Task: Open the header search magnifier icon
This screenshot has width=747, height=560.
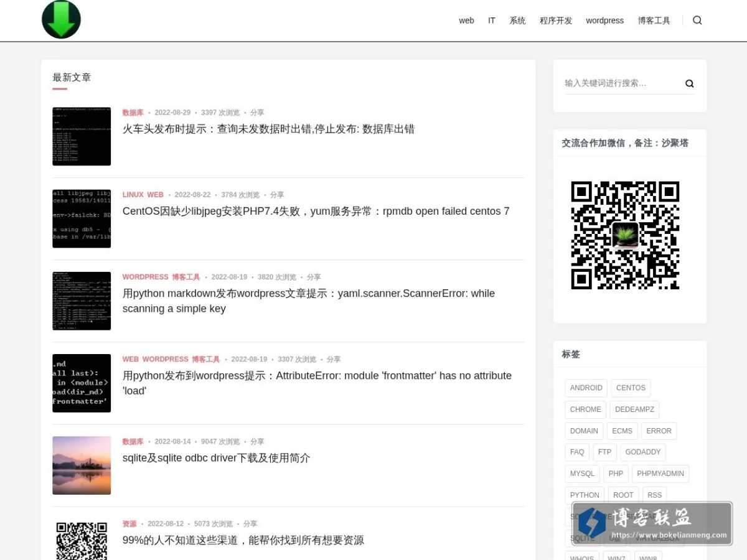Action: [697, 20]
